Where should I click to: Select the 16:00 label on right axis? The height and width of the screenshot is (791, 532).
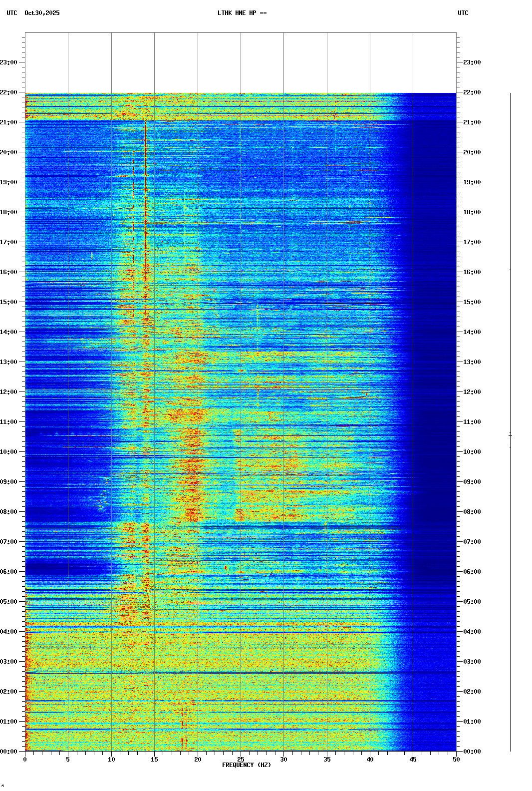point(472,272)
